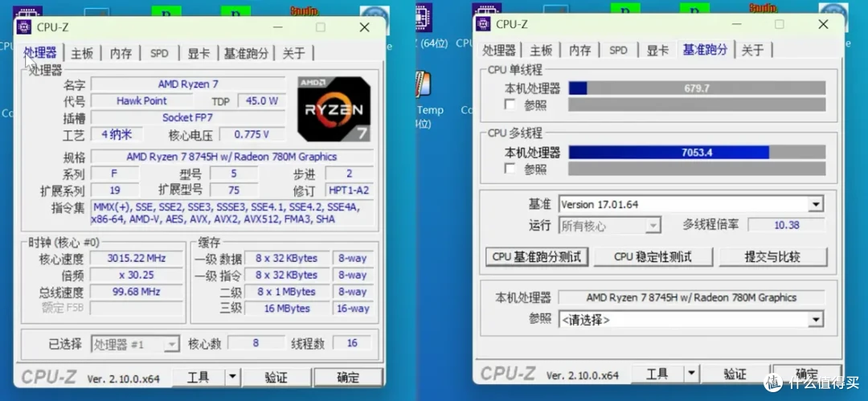The width and height of the screenshot is (868, 401).
Task: Click 验证 in the benchmark window
Action: (x=735, y=374)
